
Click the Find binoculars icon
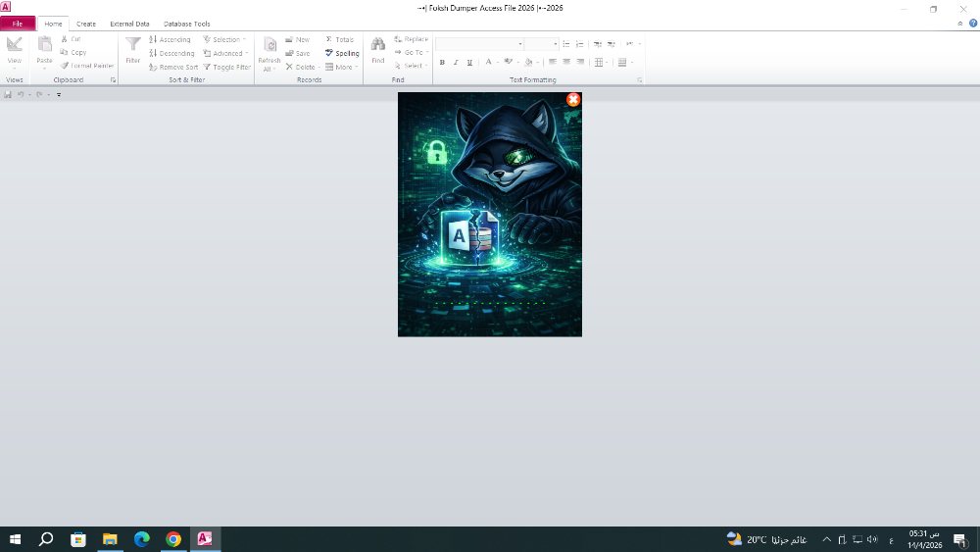click(377, 45)
